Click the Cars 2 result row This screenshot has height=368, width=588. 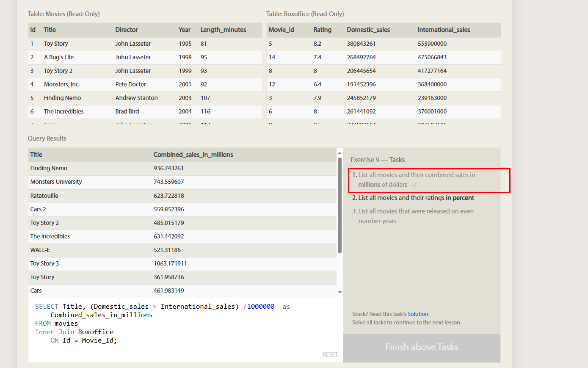pyautogui.click(x=182, y=209)
